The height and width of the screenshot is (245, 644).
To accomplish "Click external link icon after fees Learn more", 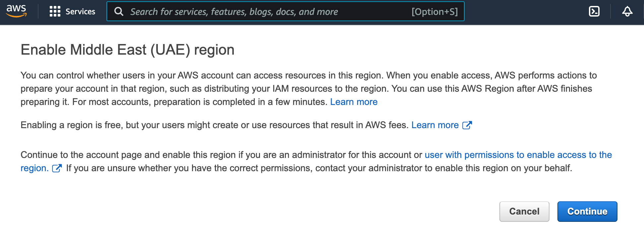I will point(467,125).
